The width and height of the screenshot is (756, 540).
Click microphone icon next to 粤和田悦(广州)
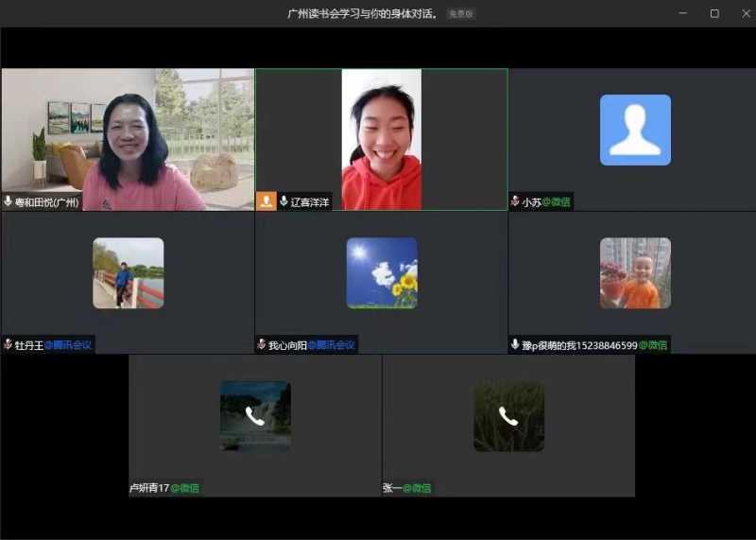9,201
